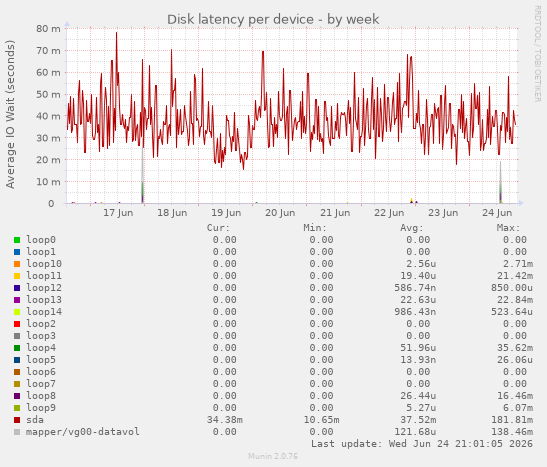
Task: Click the Cur: column header
Action: (218, 228)
